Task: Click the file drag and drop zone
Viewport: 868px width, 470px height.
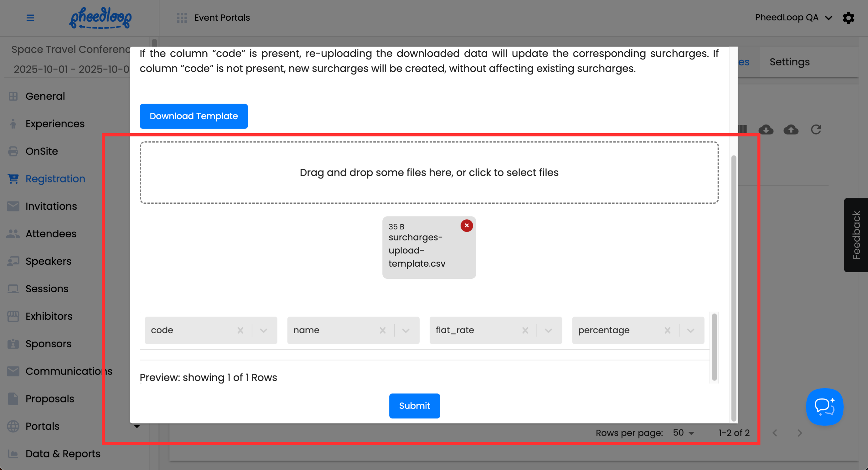Action: pyautogui.click(x=429, y=172)
